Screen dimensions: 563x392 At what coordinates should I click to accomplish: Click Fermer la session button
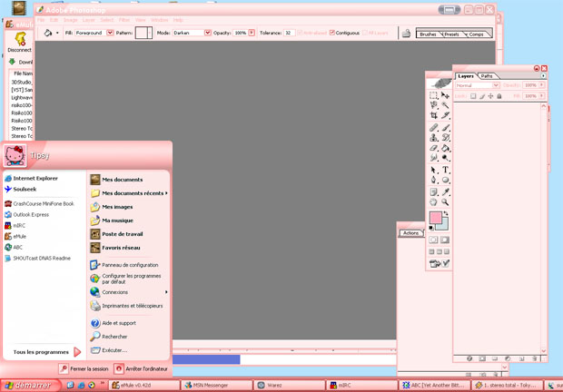(84, 368)
